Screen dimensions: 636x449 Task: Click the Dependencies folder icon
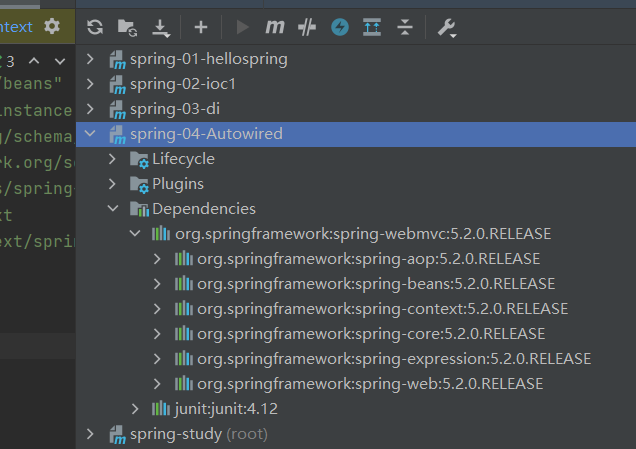pyautogui.click(x=140, y=209)
